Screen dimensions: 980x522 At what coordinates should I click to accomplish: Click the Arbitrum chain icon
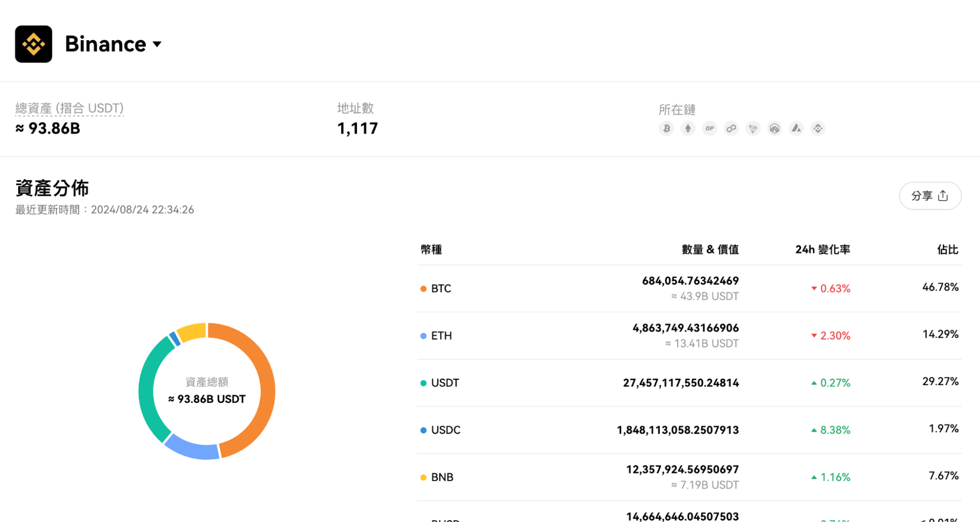(774, 128)
